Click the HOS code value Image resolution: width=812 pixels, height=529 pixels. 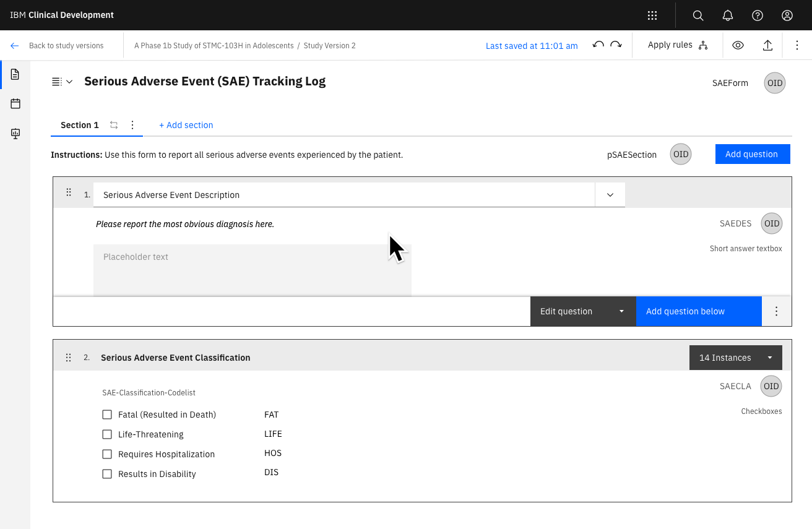coord(273,453)
